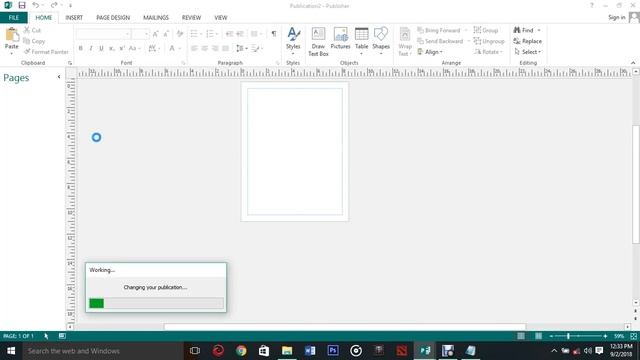Switch to the PAGE DESIGN tab

tap(113, 18)
